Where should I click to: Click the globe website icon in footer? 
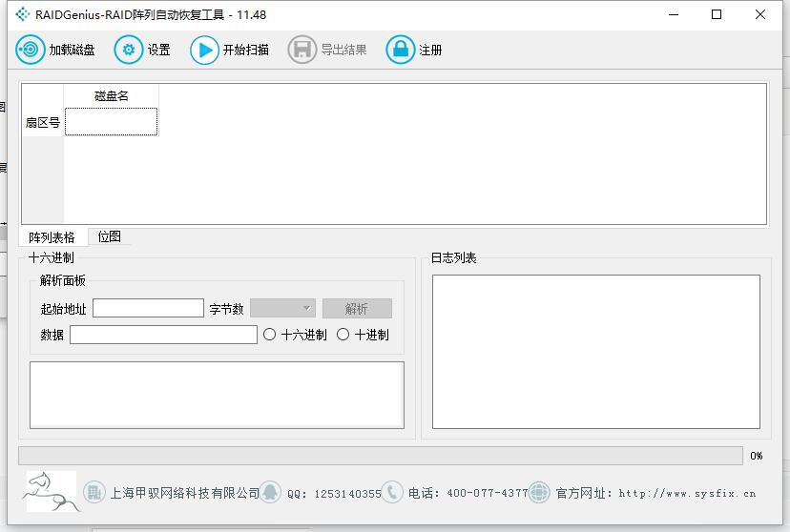[540, 492]
